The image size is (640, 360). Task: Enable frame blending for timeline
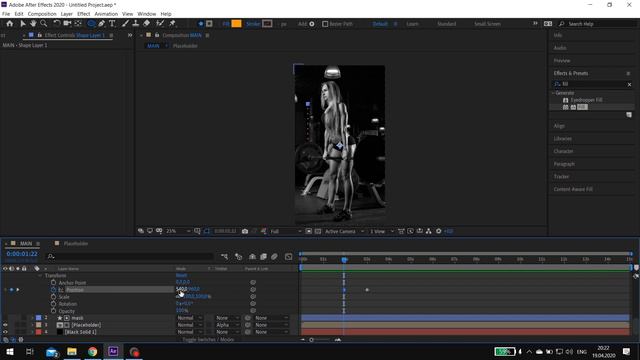point(263,256)
